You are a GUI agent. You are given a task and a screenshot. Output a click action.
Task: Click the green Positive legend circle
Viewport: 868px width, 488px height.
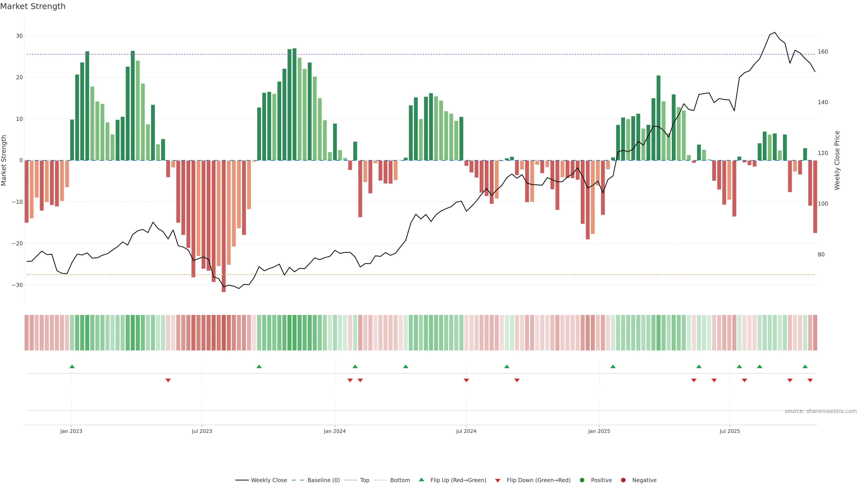(x=582, y=480)
